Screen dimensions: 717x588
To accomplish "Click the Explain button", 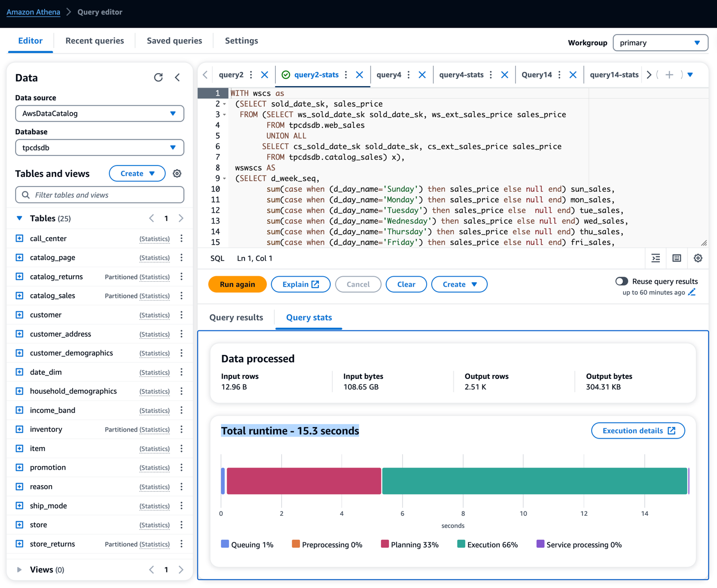I will tap(301, 284).
